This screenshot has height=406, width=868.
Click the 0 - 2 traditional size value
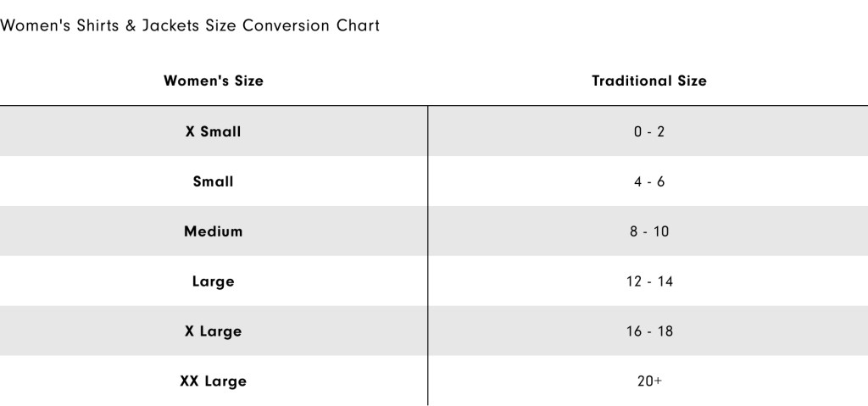tap(649, 132)
